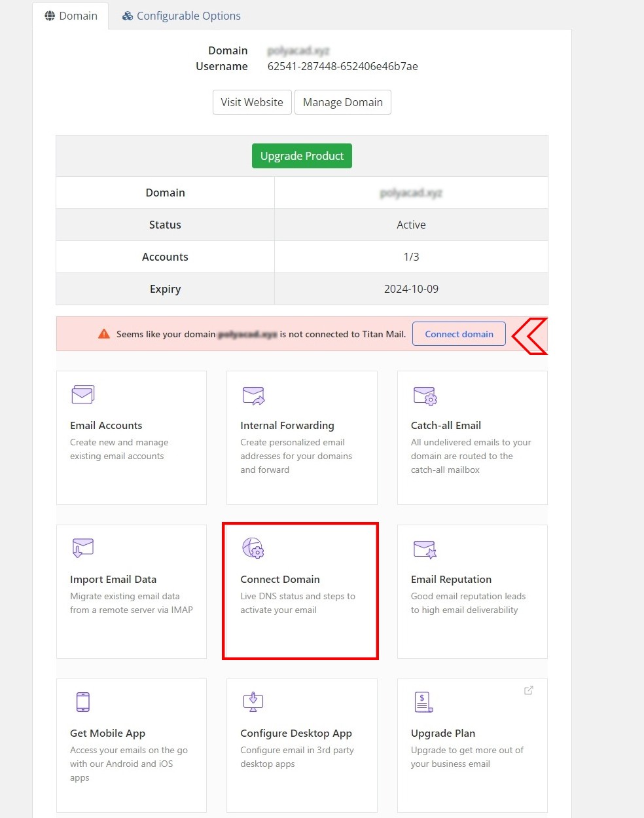This screenshot has width=644, height=818.
Task: Click the Connect Domain globe icon
Action: tap(253, 548)
